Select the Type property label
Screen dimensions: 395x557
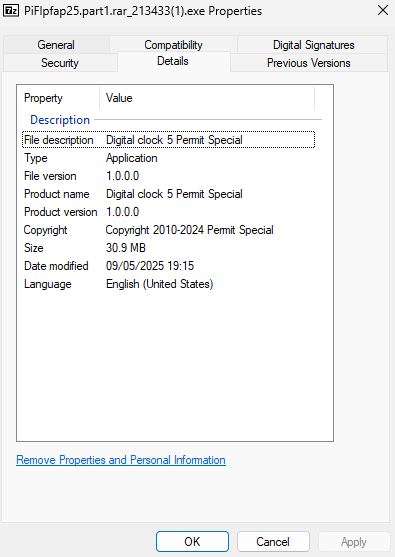(x=36, y=158)
